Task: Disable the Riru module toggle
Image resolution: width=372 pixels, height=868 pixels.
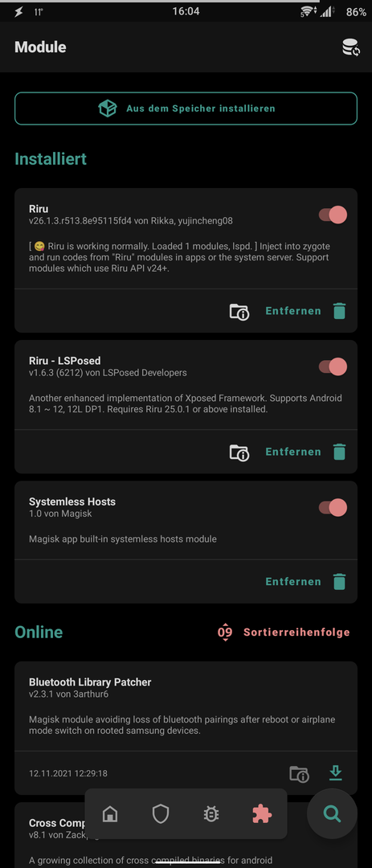Action: tap(333, 215)
